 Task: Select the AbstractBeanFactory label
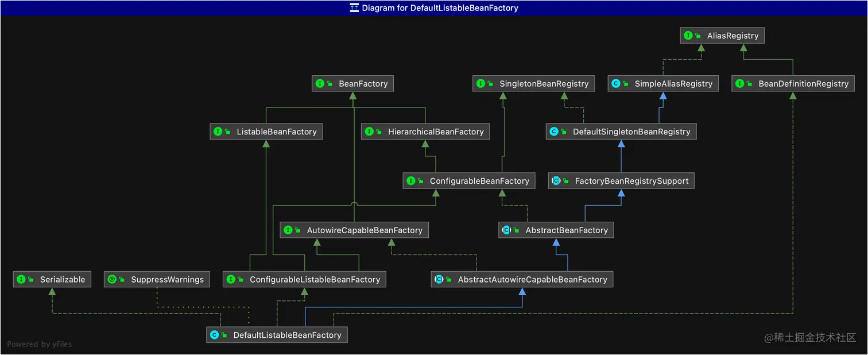pyautogui.click(x=567, y=230)
